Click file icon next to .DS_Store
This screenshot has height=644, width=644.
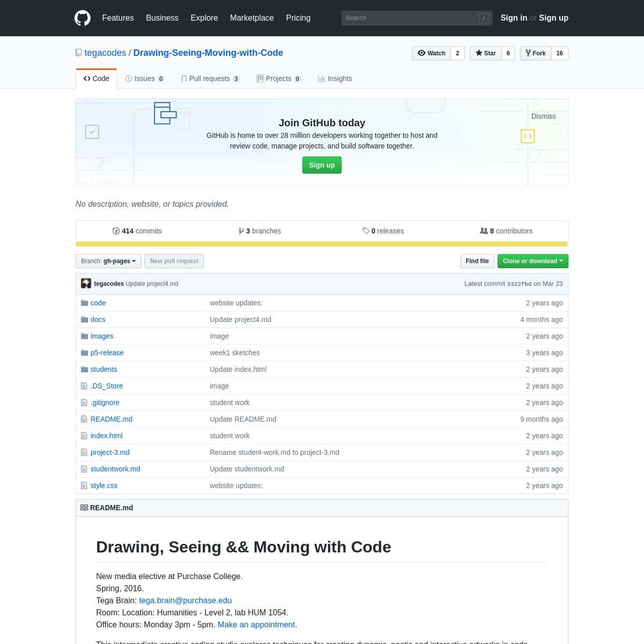[x=84, y=386]
